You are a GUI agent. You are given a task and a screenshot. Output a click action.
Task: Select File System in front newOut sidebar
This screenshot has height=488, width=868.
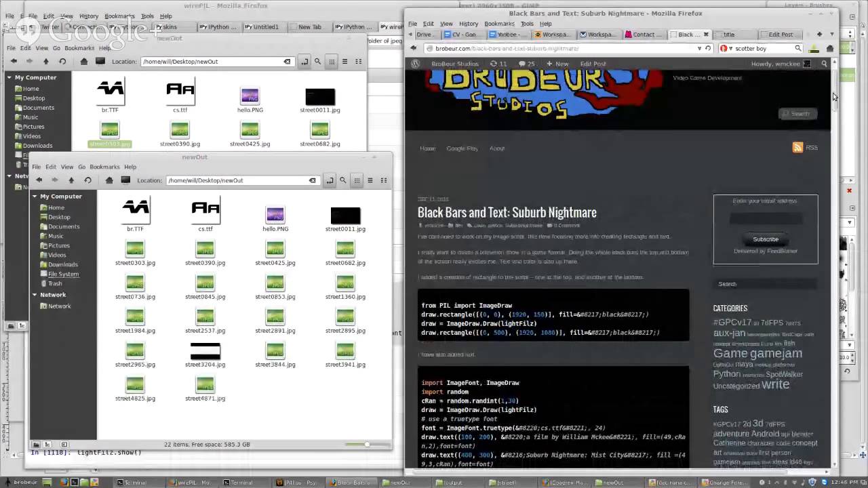tap(63, 274)
